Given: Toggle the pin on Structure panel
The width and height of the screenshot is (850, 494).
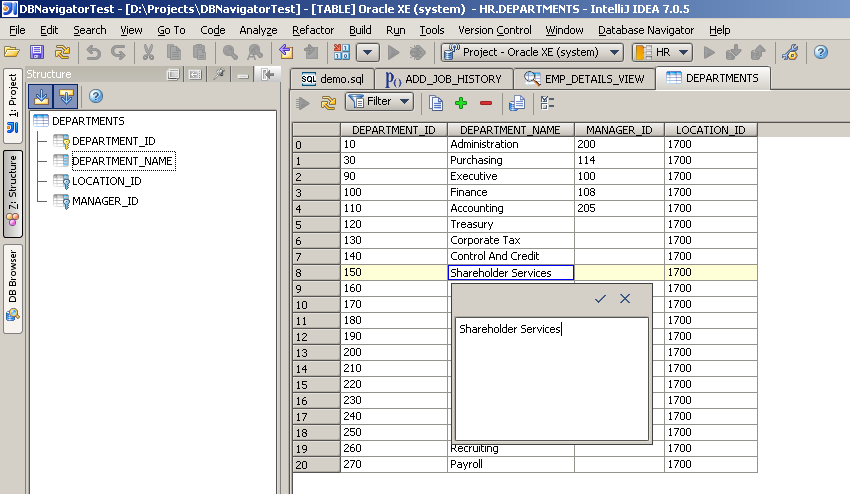Looking at the screenshot, I should [x=220, y=74].
